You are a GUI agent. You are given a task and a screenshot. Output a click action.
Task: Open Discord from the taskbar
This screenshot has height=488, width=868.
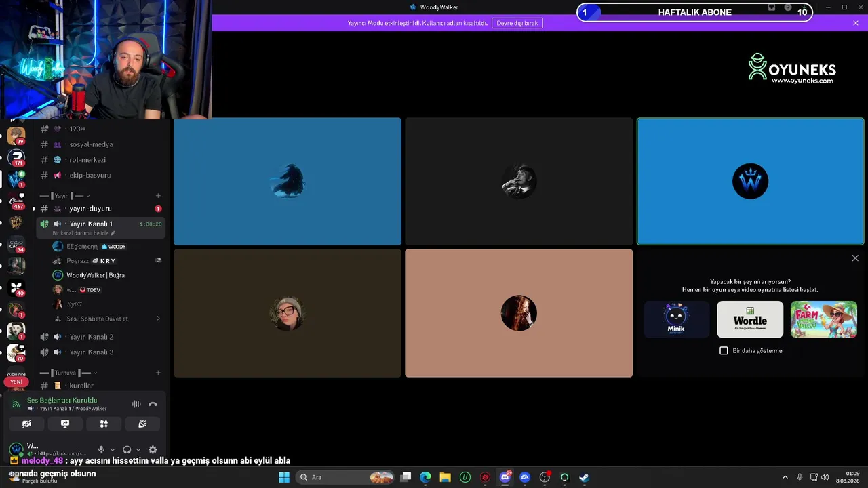coord(505,477)
